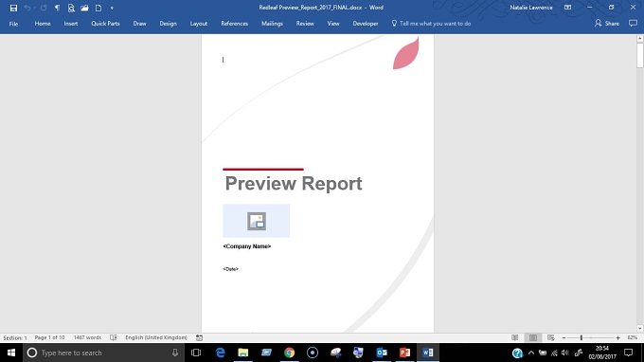The width and height of the screenshot is (644, 362).
Task: Toggle the paragraph marks (¶) button
Action: (57, 8)
